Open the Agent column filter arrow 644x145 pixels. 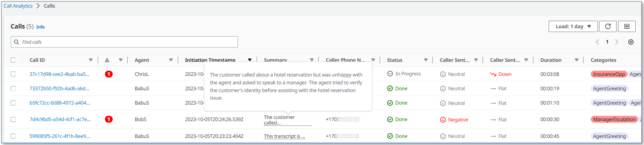pos(171,60)
